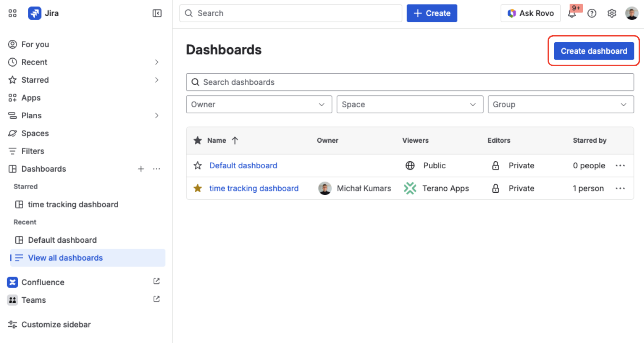Screen dimensions: 644x354
Task: Open the app switcher grid icon
Action: (12, 13)
